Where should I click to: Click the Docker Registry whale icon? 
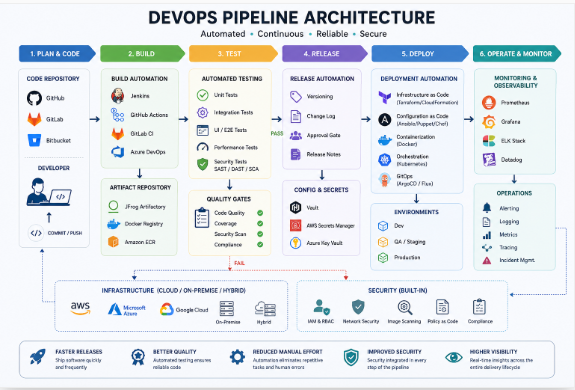113,224
